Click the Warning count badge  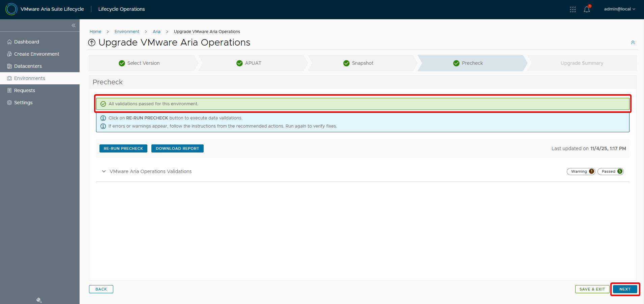[x=581, y=171]
